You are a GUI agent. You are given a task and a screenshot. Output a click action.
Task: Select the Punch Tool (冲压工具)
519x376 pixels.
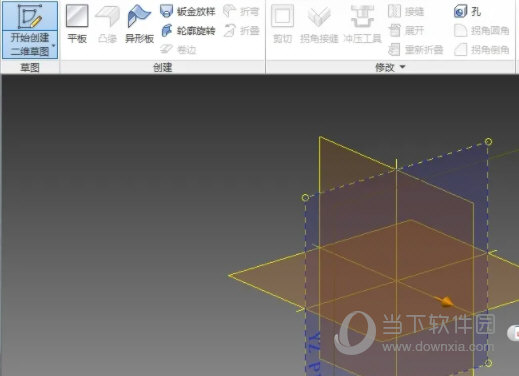point(362,25)
